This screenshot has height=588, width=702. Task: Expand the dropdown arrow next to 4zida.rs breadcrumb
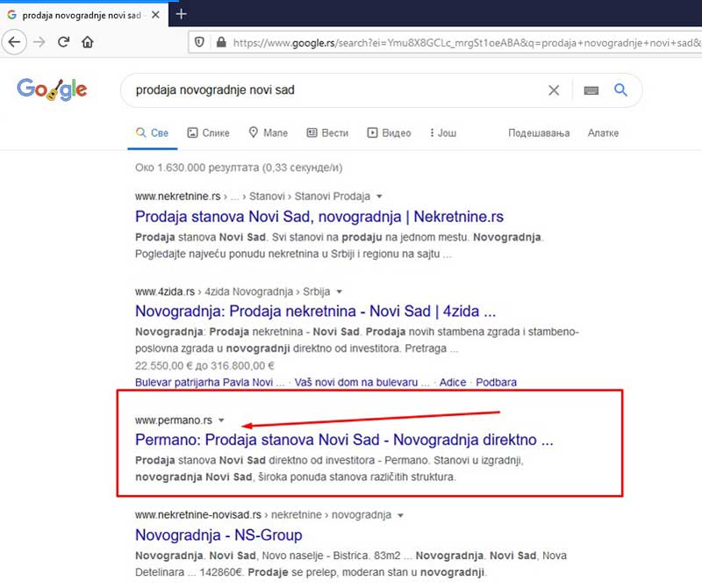click(340, 292)
